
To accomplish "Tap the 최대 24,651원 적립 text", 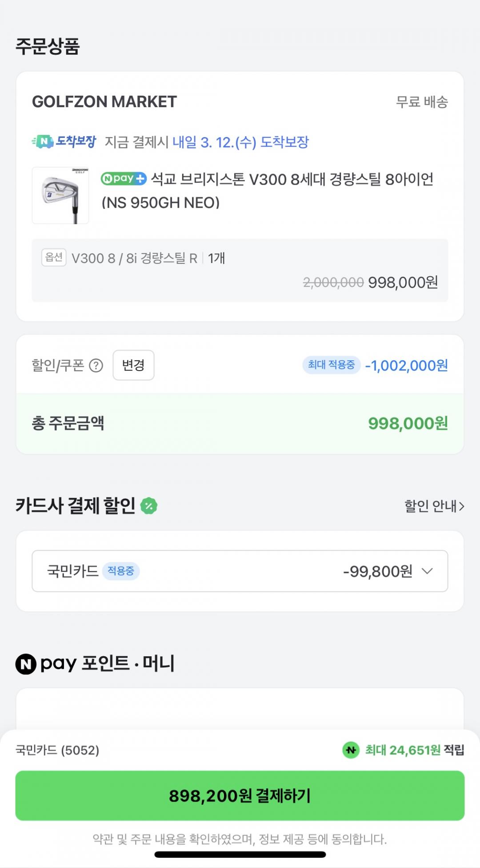I will [414, 751].
